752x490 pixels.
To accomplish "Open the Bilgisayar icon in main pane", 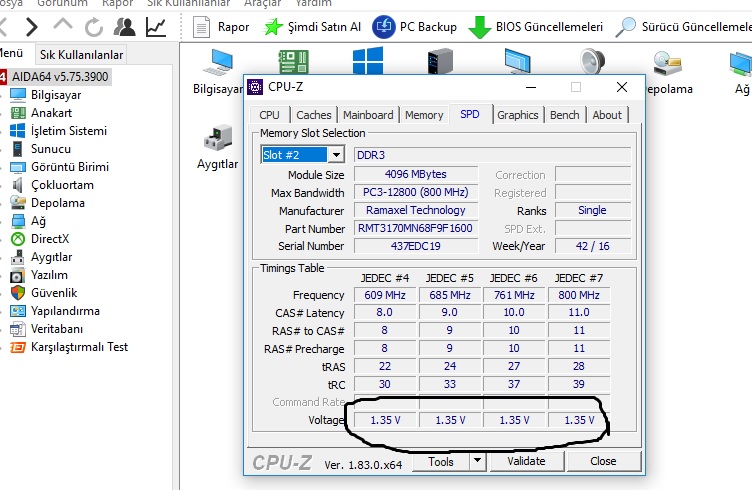I will (x=218, y=72).
